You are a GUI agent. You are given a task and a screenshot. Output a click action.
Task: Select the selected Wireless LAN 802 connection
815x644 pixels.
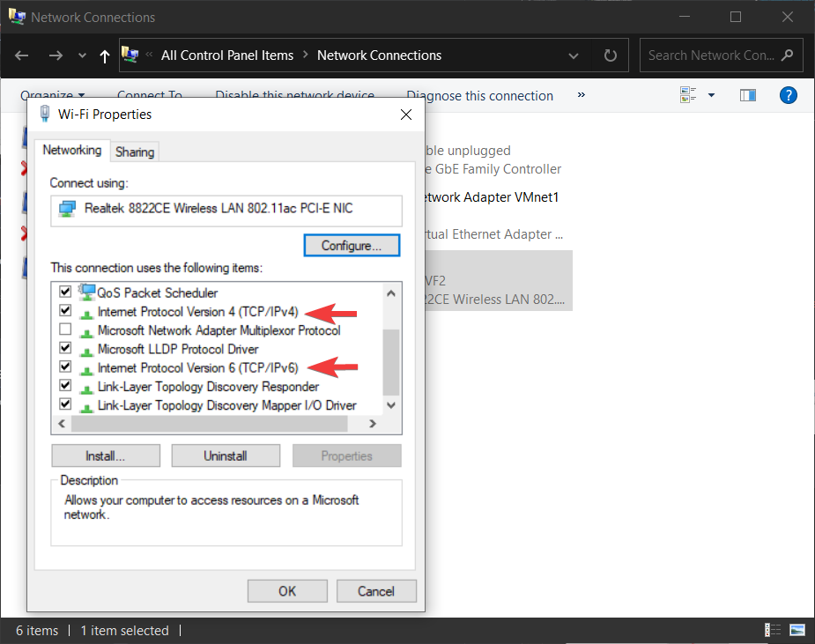(x=499, y=281)
